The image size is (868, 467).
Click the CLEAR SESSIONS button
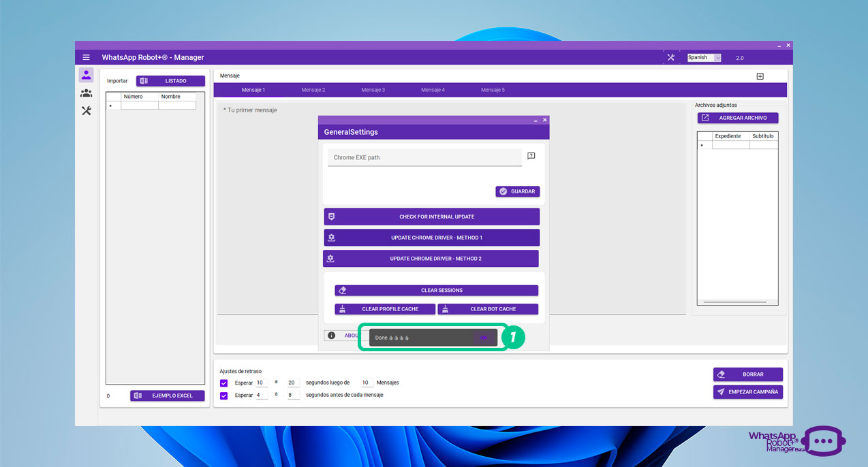pos(437,290)
